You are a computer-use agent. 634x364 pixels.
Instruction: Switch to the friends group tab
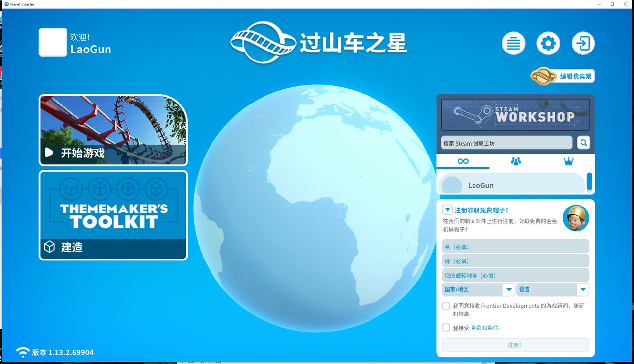516,161
